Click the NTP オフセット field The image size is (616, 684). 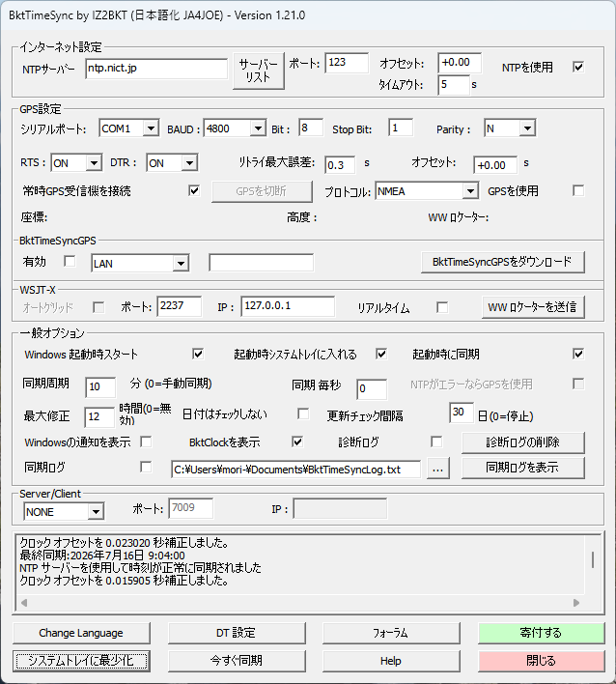click(460, 63)
